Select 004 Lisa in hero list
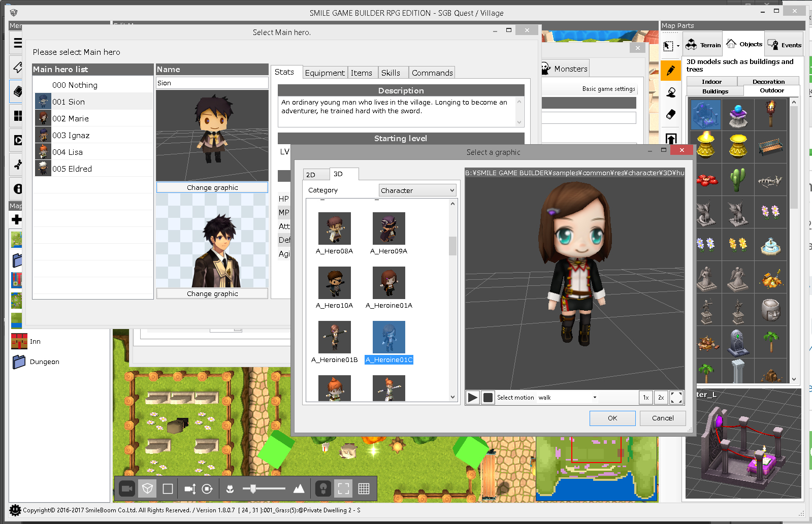Viewport: 812px width, 524px height. 93,152
